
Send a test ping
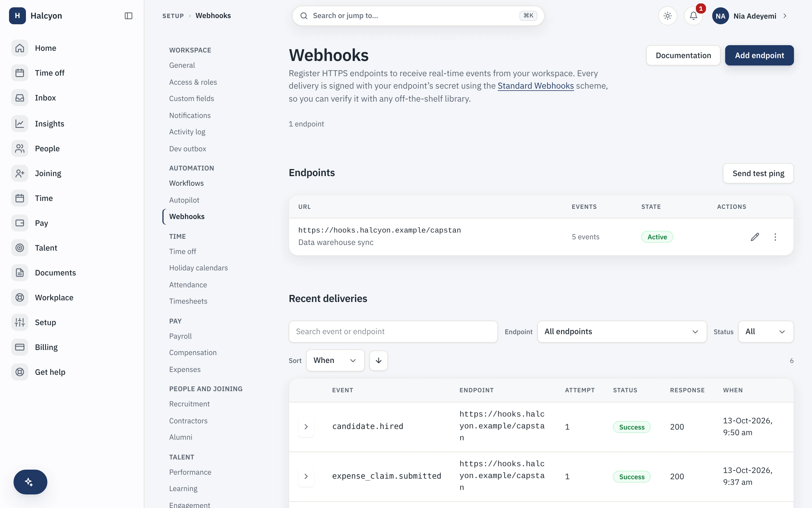[x=758, y=173]
